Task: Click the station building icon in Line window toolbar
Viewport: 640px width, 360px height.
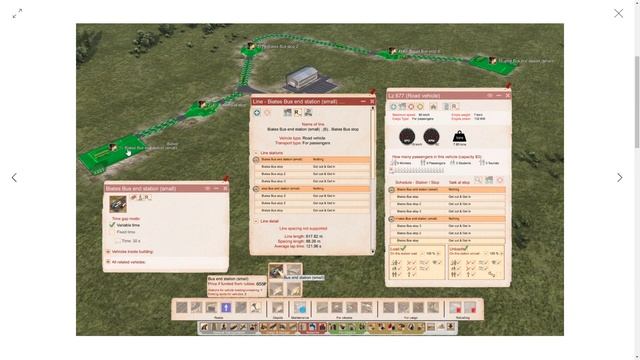Action: pos(288,113)
